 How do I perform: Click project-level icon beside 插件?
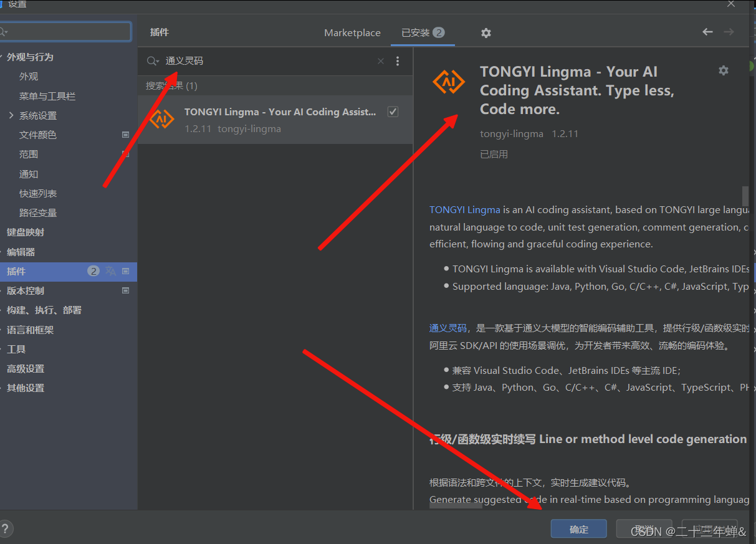125,271
